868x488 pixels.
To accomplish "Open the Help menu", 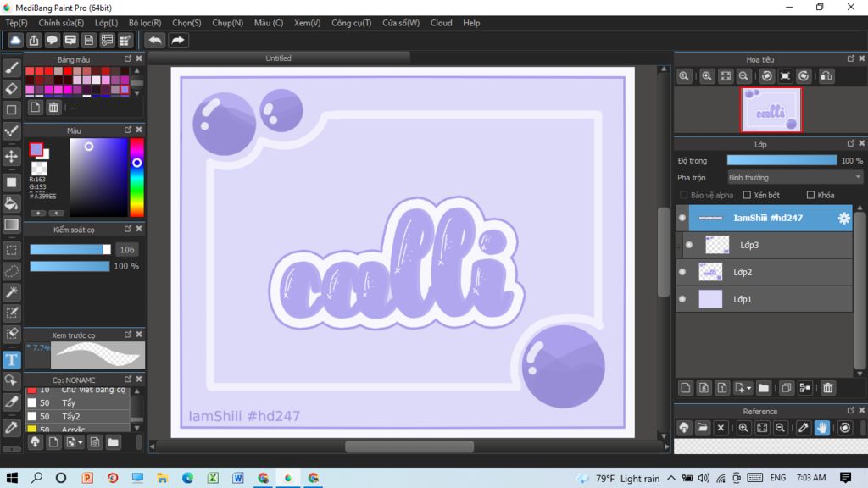I will click(471, 23).
